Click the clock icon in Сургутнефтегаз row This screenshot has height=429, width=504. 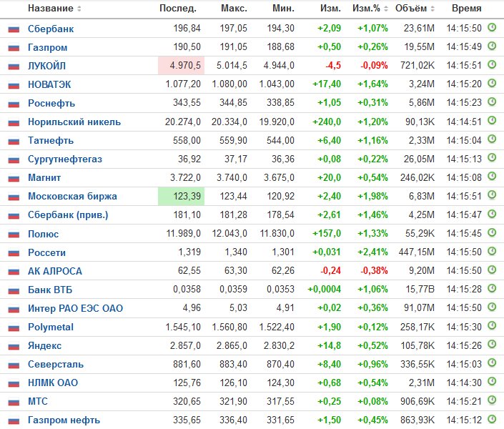pos(492,158)
